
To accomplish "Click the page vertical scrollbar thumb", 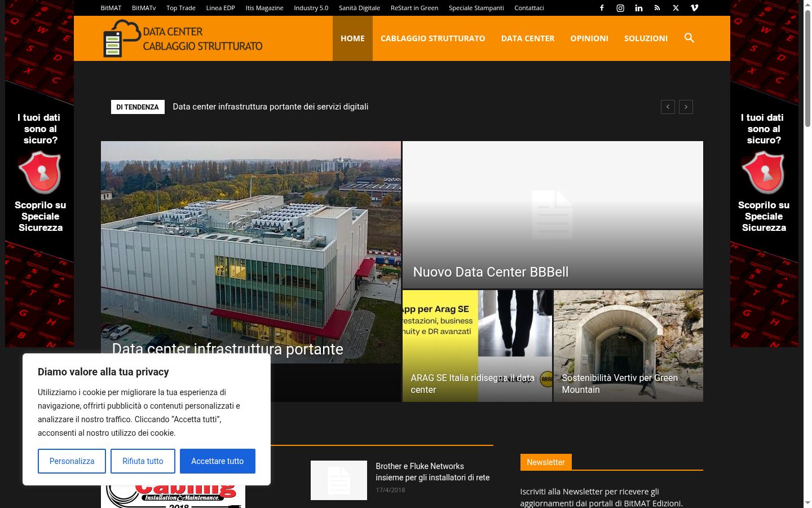I will [x=807, y=69].
